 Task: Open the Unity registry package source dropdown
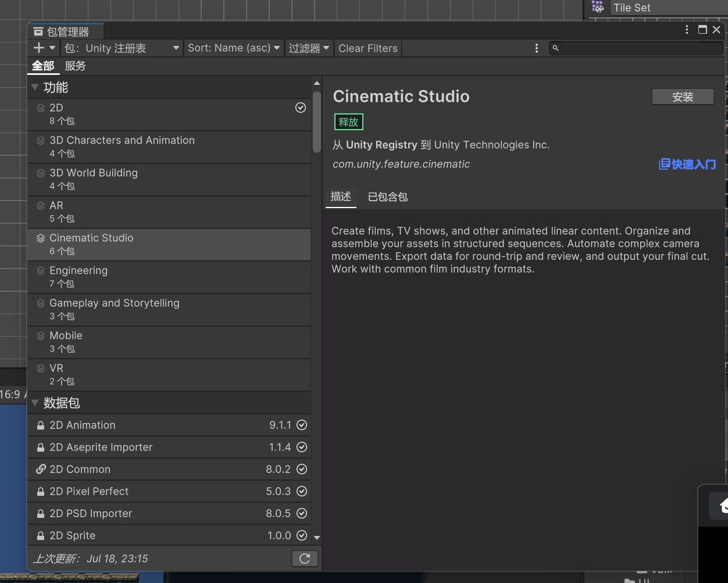(122, 48)
